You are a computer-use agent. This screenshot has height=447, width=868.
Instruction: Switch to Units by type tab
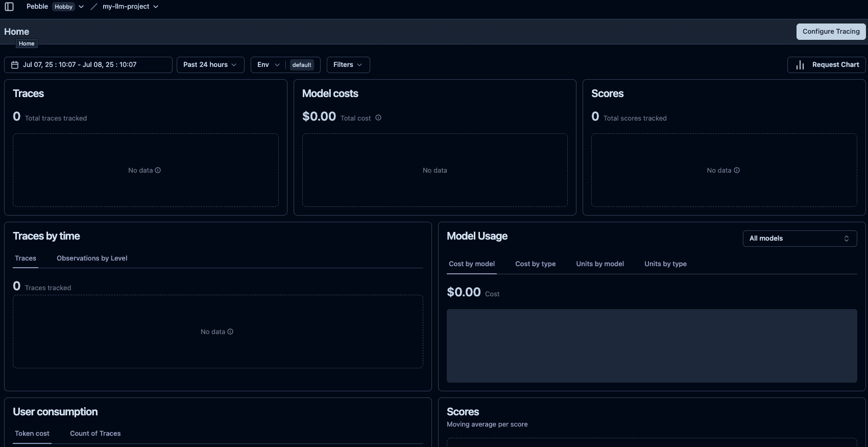point(665,264)
